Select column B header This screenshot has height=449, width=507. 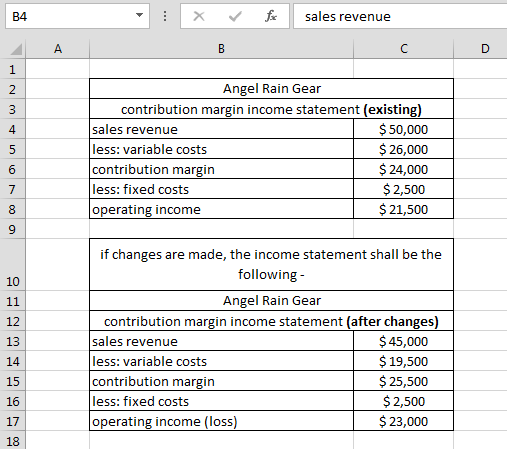click(221, 49)
